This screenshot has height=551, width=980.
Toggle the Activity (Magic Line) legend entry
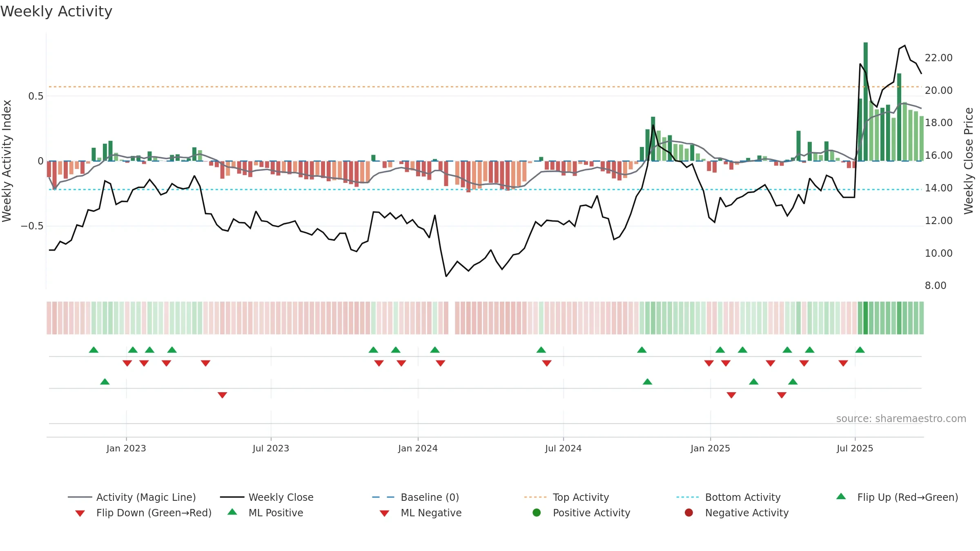[132, 497]
